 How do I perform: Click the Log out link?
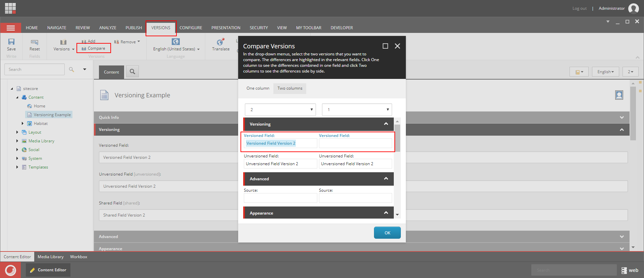click(x=580, y=8)
